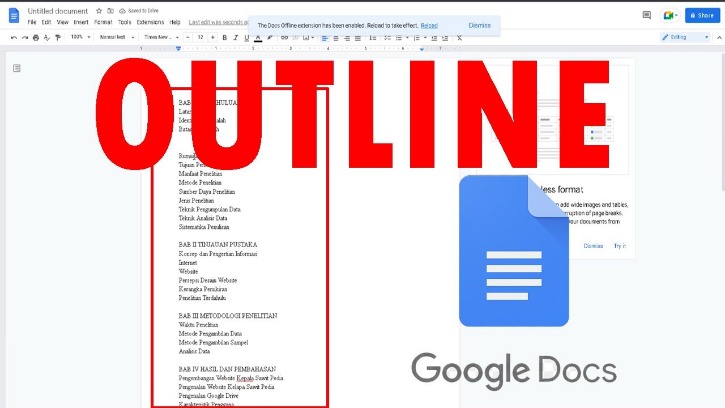Open the 100% zoom dropdown
Viewport: 725px width, 408px height.
click(x=80, y=37)
